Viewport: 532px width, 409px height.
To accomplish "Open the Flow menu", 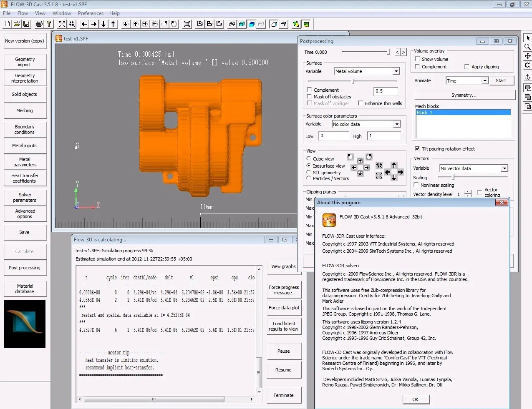I will pyautogui.click(x=23, y=13).
